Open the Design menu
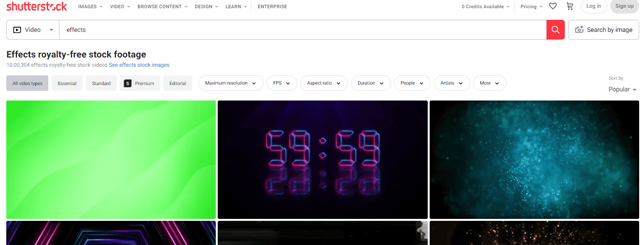This screenshot has width=644, height=245. pos(206,6)
